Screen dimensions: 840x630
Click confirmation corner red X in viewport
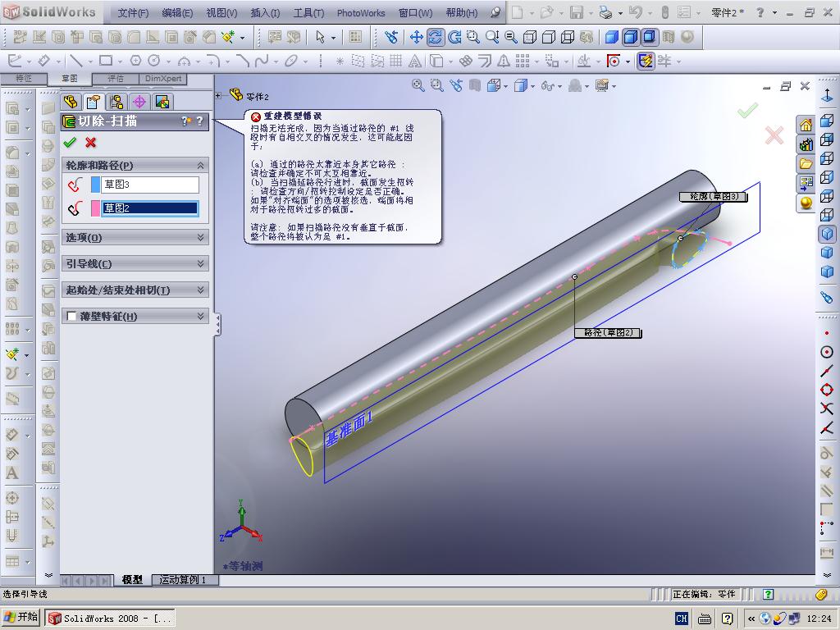click(x=774, y=135)
